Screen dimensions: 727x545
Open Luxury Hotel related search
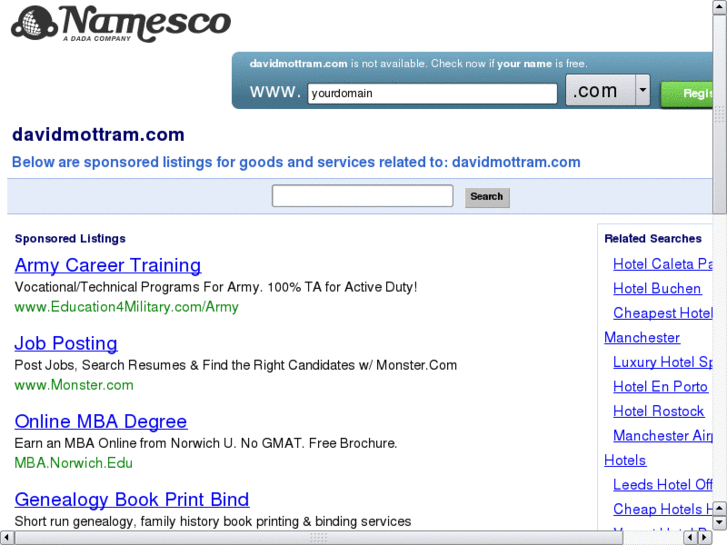click(663, 362)
